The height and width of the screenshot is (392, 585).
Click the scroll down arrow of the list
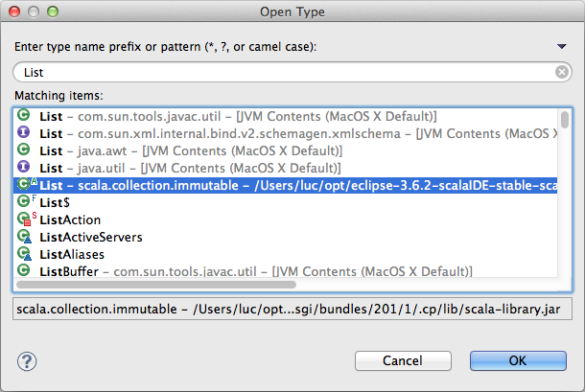(566, 274)
